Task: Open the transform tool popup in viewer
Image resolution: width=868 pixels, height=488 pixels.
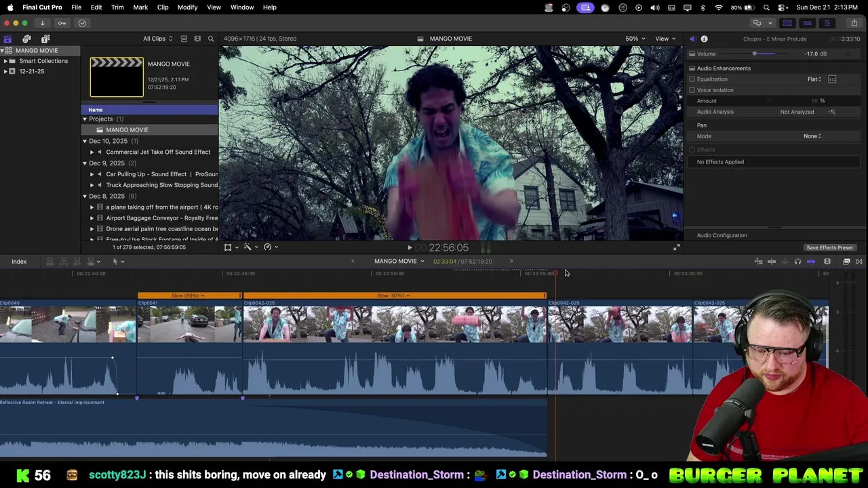Action: [x=231, y=247]
